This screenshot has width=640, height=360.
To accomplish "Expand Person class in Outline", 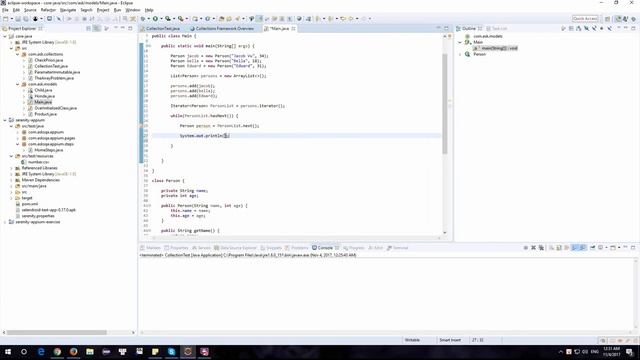I will [460, 54].
